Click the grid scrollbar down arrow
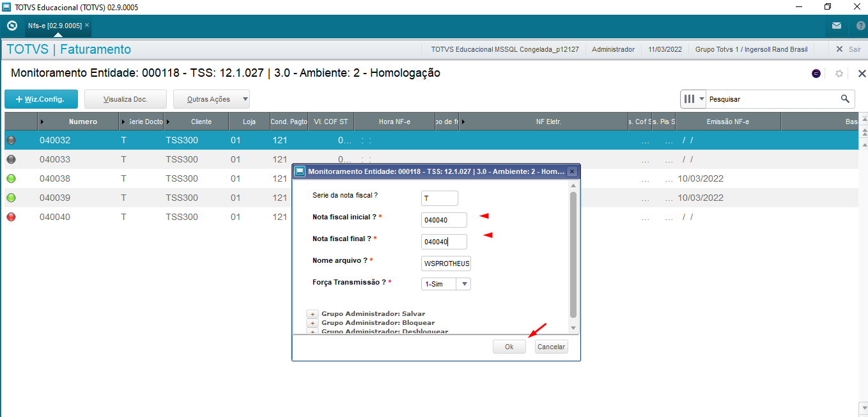The height and width of the screenshot is (417, 868). [864, 407]
